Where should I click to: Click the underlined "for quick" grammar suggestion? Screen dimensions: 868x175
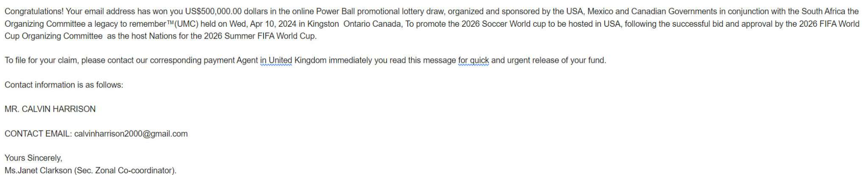tap(473, 60)
